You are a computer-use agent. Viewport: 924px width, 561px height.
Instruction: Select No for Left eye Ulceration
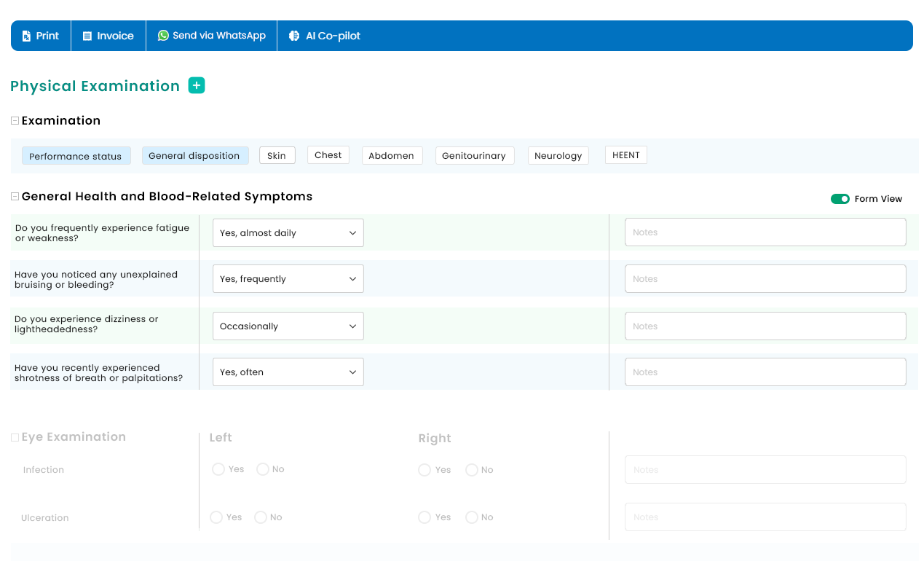point(261,517)
